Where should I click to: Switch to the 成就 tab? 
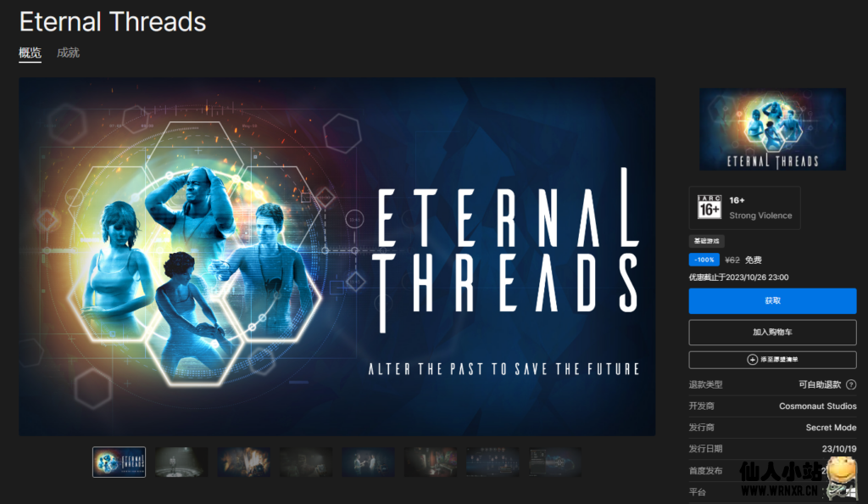click(x=68, y=53)
